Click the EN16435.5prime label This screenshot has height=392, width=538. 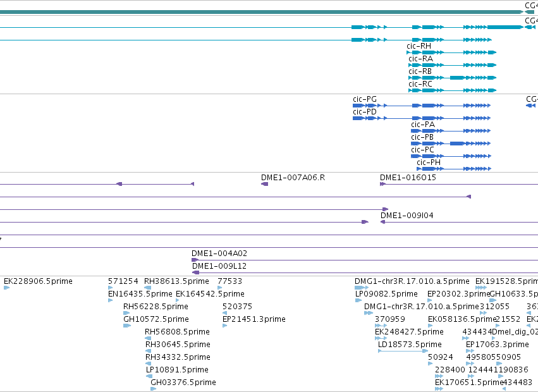[x=140, y=294]
